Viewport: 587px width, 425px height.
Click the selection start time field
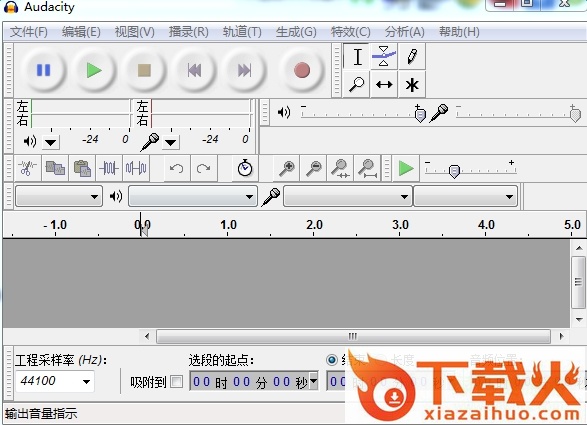point(254,381)
